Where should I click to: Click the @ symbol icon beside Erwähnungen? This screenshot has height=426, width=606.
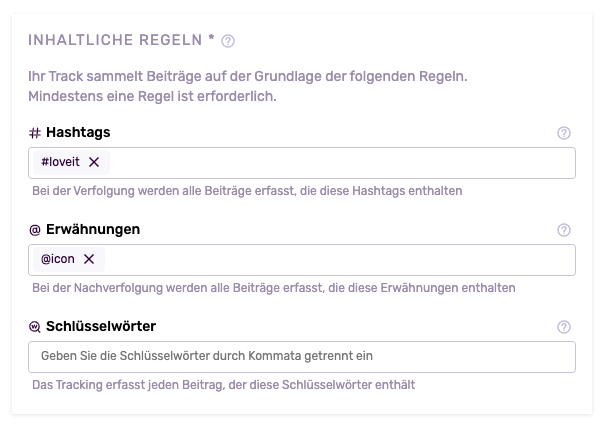(35, 230)
